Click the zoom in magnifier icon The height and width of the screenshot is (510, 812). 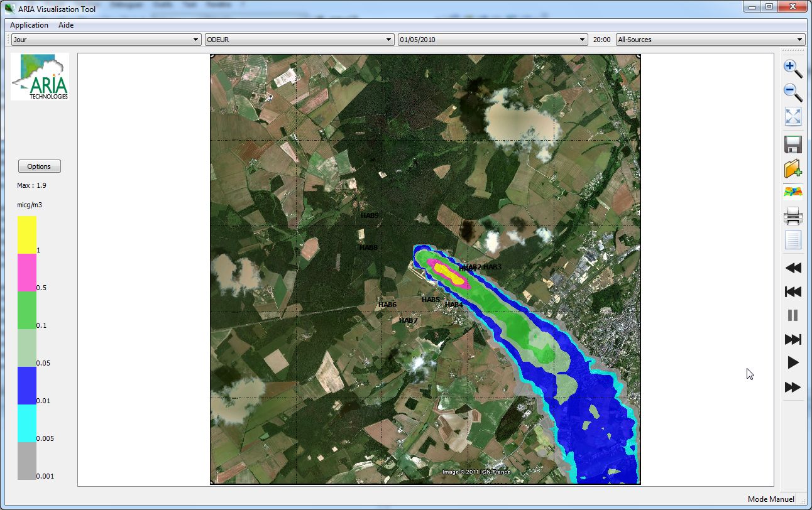pyautogui.click(x=793, y=68)
